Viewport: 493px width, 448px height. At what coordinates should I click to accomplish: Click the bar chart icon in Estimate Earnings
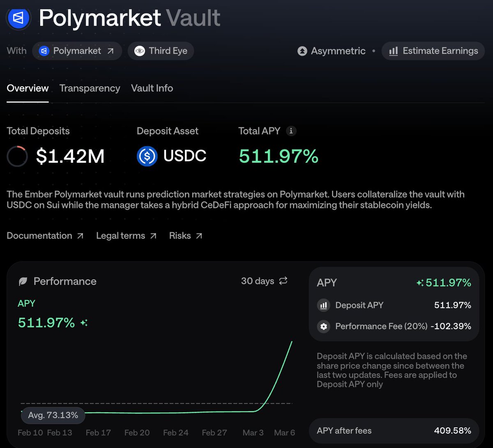pos(394,51)
